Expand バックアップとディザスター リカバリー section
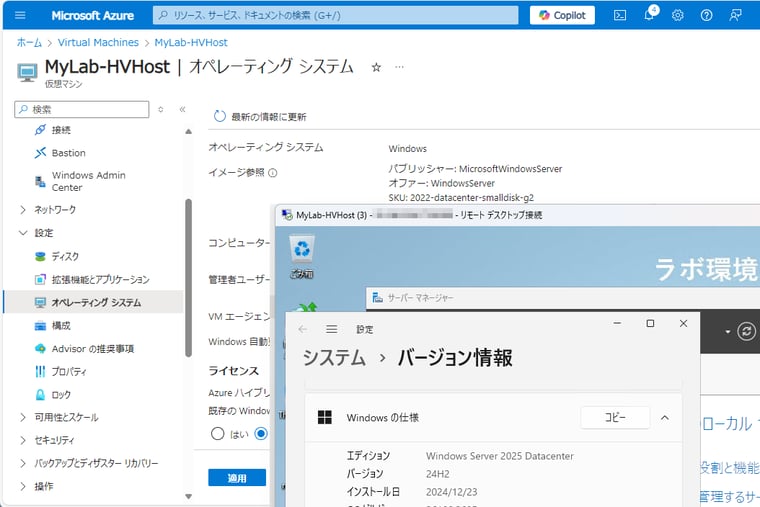Image resolution: width=760 pixels, height=507 pixels. pos(23,463)
